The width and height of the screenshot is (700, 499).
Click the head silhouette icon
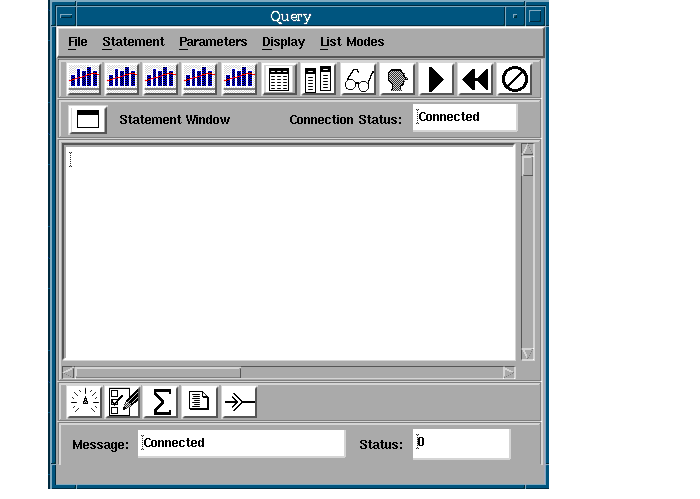[397, 79]
